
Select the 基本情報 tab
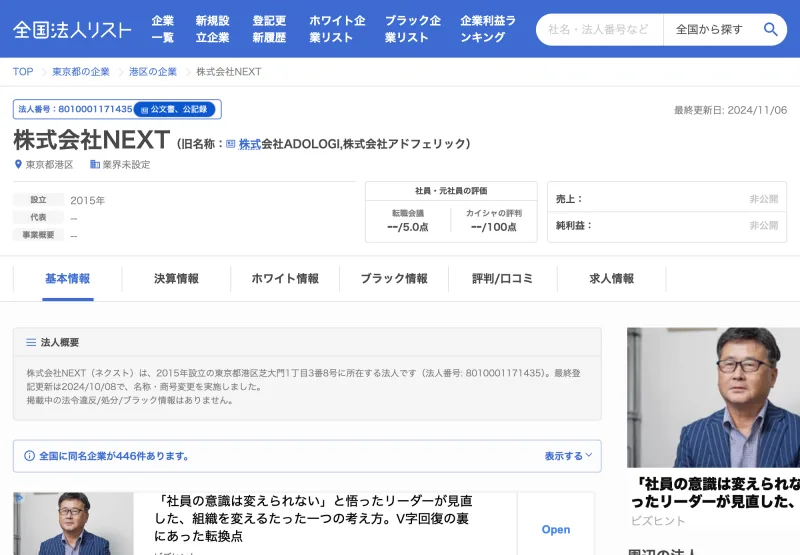[67, 279]
